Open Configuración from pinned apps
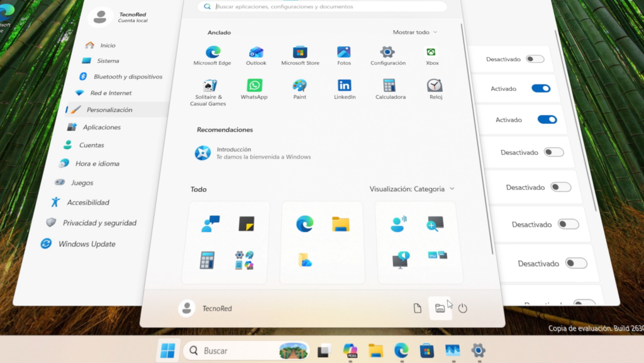The width and height of the screenshot is (644, 363). click(387, 56)
